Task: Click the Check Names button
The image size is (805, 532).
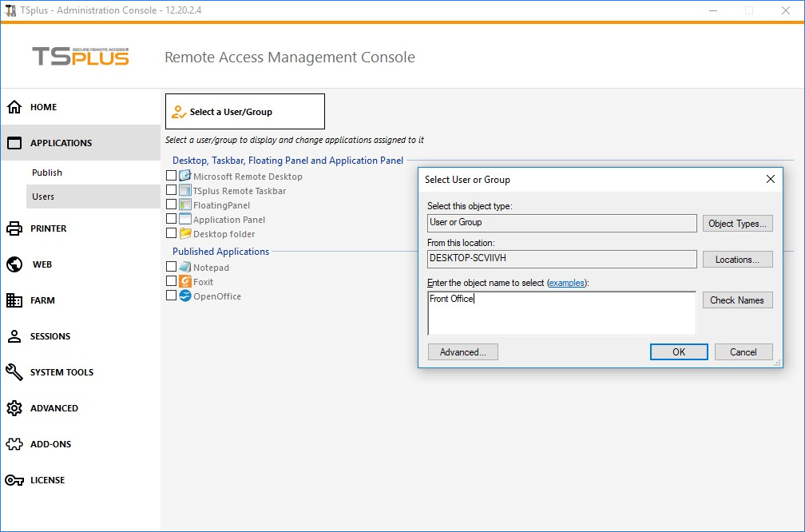Action: click(737, 300)
